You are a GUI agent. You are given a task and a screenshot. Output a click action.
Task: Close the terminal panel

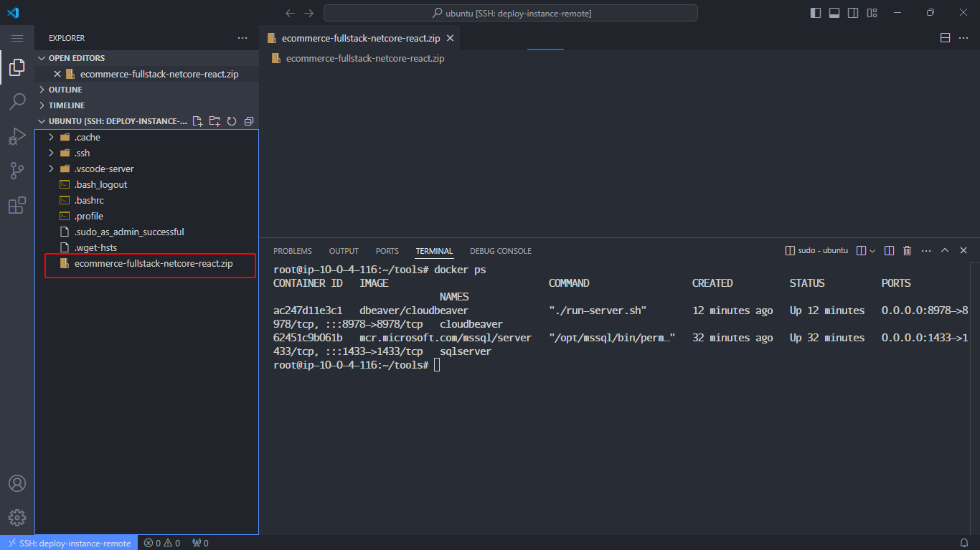coord(963,251)
